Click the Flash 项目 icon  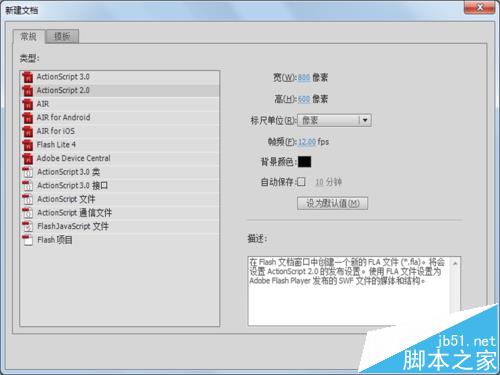28,240
